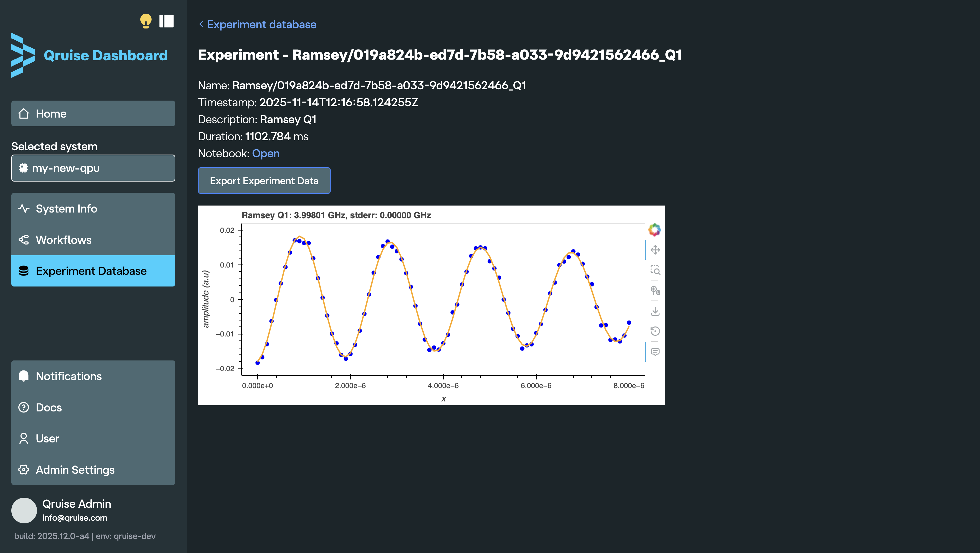The height and width of the screenshot is (553, 980).
Task: Reset the plot view
Action: (x=655, y=331)
